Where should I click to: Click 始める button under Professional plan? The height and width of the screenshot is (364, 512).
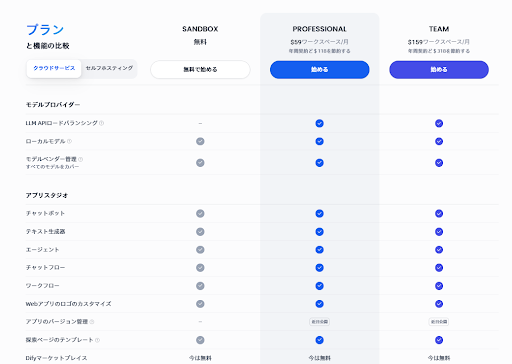pyautogui.click(x=319, y=70)
